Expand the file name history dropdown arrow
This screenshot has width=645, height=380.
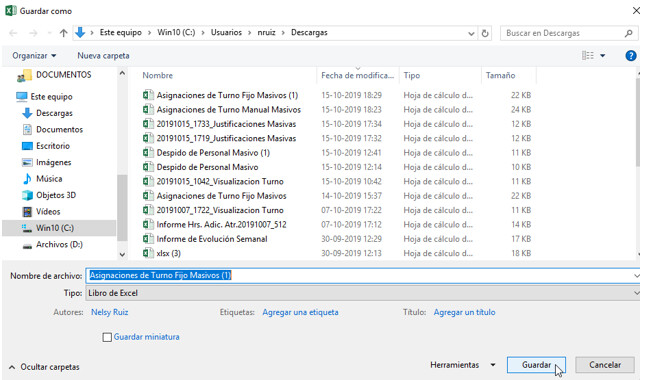(636, 276)
